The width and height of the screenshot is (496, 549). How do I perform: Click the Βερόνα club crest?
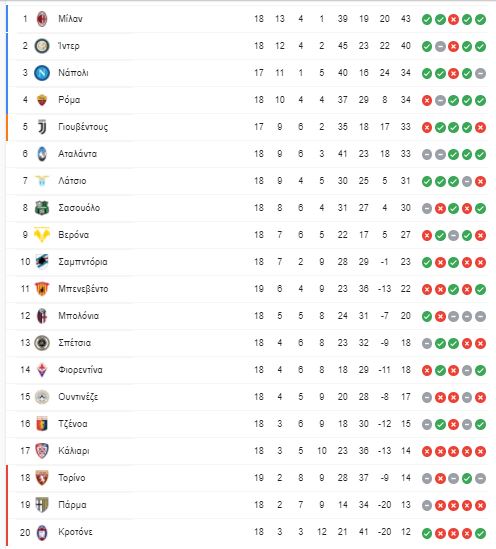[x=42, y=235]
